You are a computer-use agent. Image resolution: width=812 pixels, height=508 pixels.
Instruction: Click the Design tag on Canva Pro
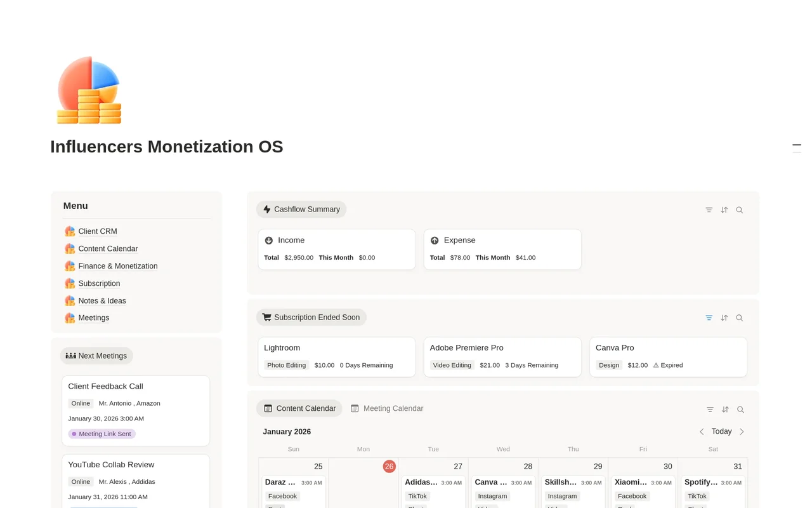tap(609, 365)
